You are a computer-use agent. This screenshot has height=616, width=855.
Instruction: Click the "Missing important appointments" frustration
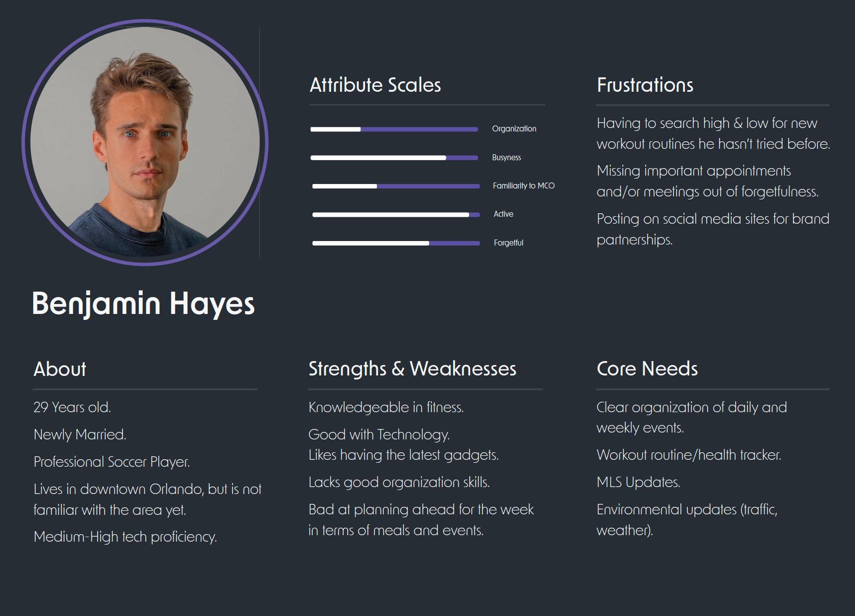click(708, 181)
